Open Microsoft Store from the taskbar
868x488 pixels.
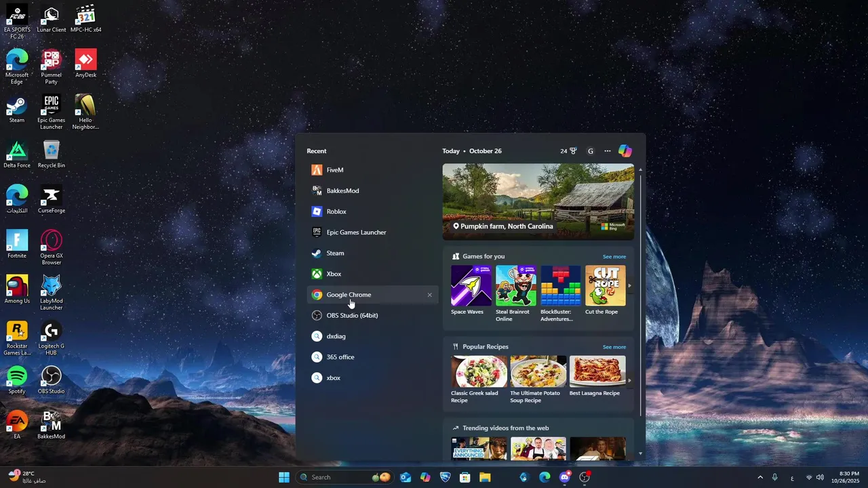click(465, 477)
